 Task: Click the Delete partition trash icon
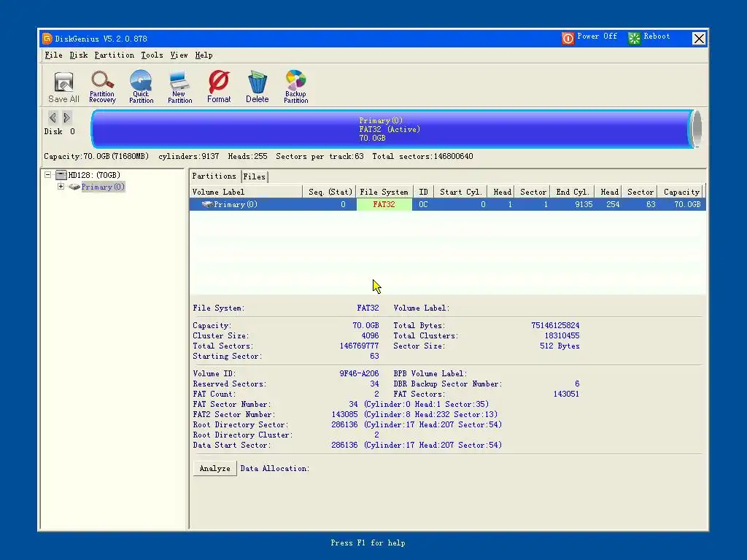(x=258, y=87)
